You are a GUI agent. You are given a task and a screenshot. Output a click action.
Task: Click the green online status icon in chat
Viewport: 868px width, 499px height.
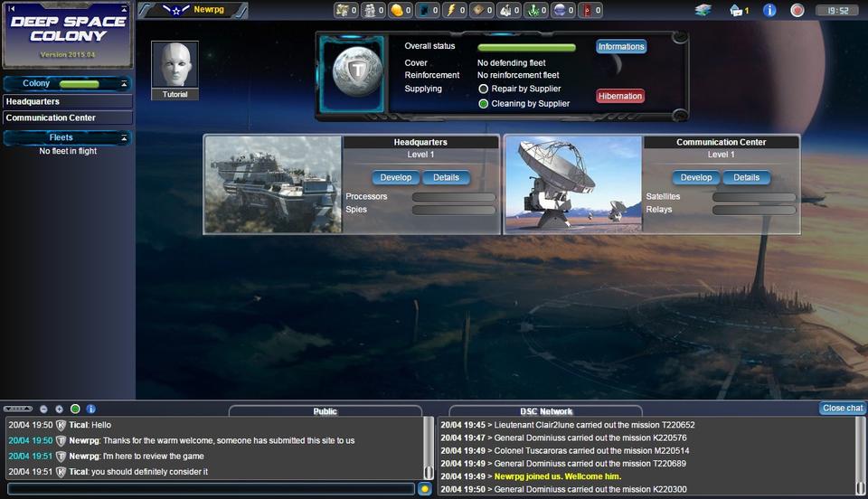(x=75, y=409)
